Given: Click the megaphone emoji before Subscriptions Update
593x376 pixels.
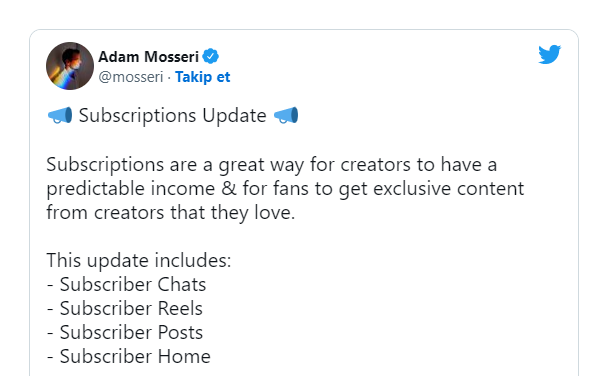Looking at the screenshot, I should [x=60, y=115].
